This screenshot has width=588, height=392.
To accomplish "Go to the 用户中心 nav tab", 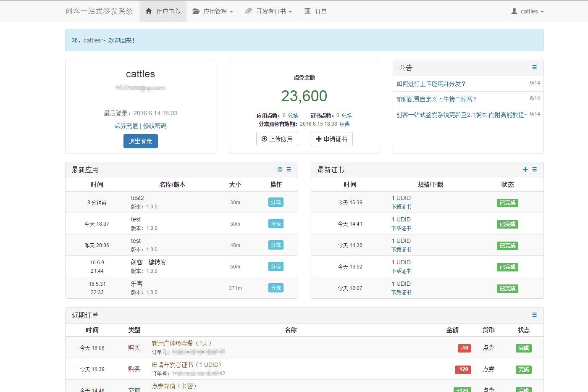I will pos(163,11).
